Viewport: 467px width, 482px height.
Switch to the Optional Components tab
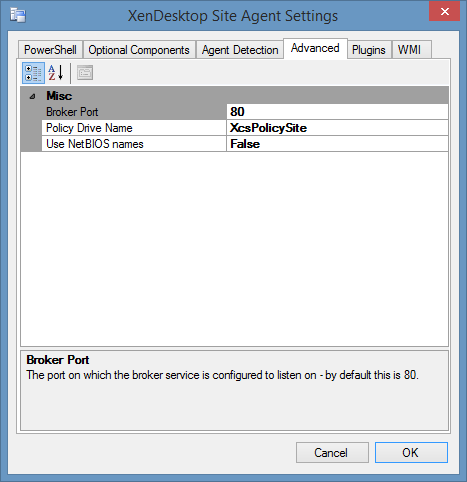(x=139, y=50)
